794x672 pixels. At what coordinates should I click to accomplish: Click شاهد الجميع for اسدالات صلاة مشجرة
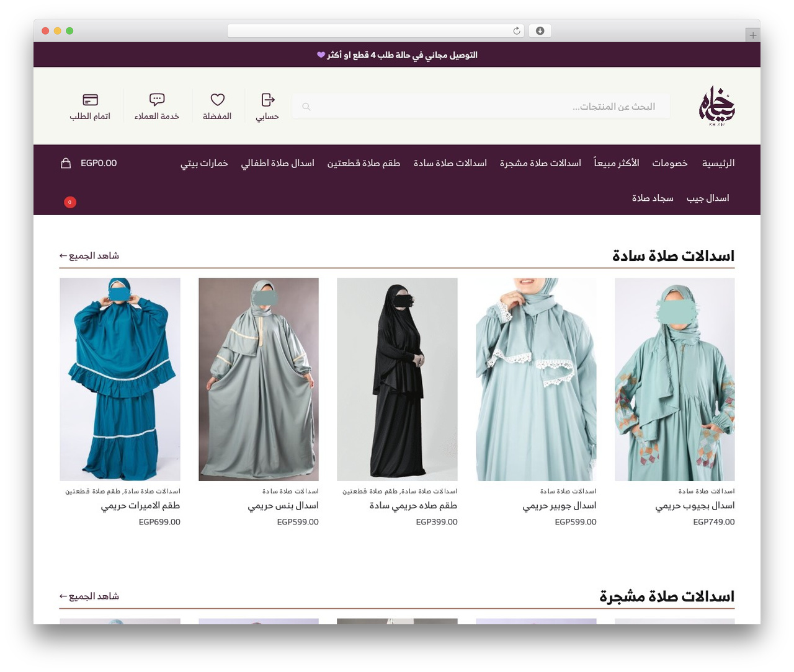(89, 596)
